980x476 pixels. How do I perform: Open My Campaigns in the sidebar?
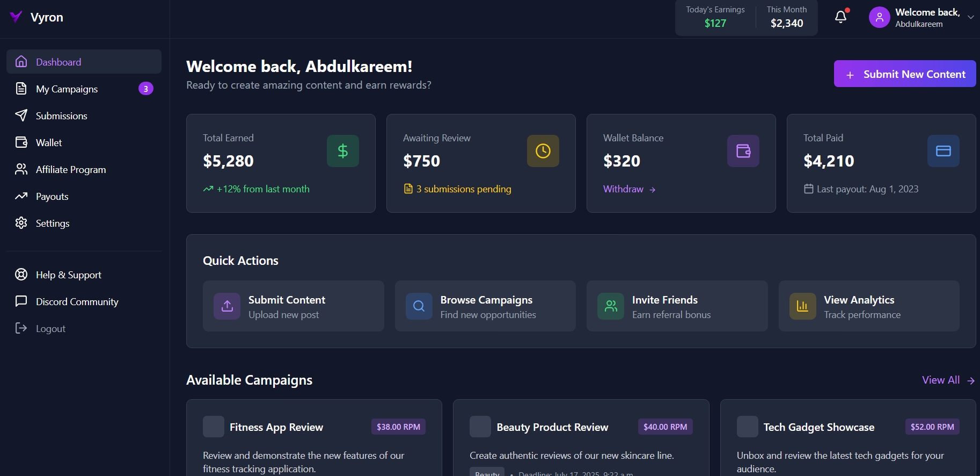tap(67, 89)
